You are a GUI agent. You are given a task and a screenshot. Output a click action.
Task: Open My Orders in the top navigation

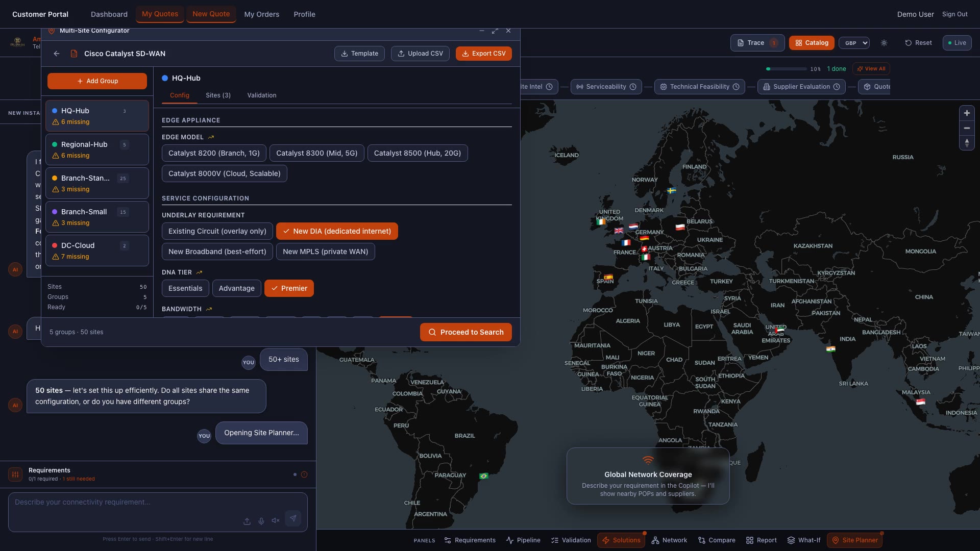click(262, 14)
